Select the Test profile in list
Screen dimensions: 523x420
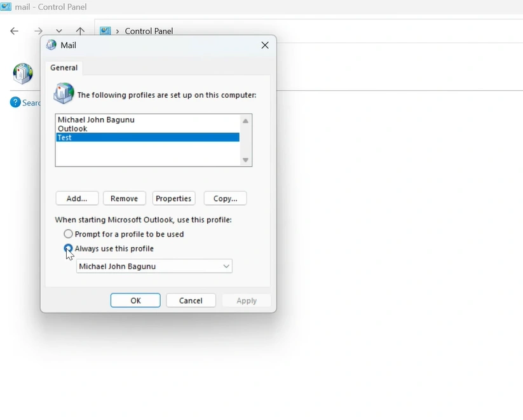[x=148, y=137]
